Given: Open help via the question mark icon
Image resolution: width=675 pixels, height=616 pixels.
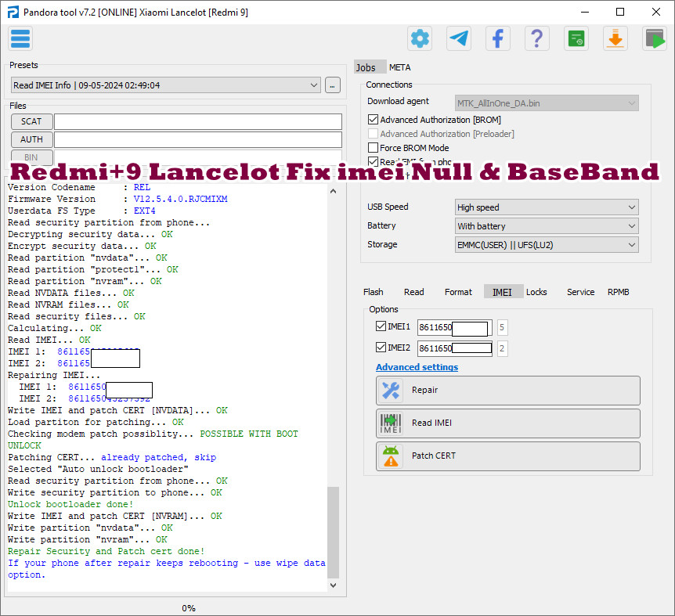Looking at the screenshot, I should tap(537, 38).
